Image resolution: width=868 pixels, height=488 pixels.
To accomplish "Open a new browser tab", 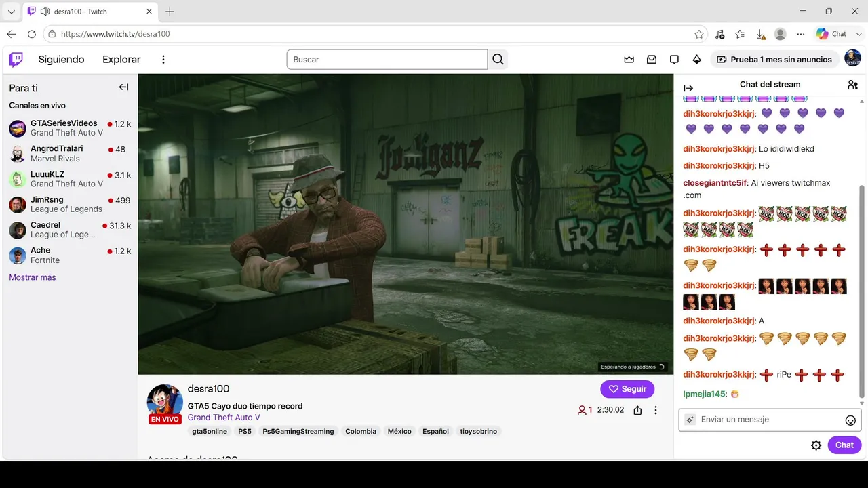I will [x=170, y=12].
